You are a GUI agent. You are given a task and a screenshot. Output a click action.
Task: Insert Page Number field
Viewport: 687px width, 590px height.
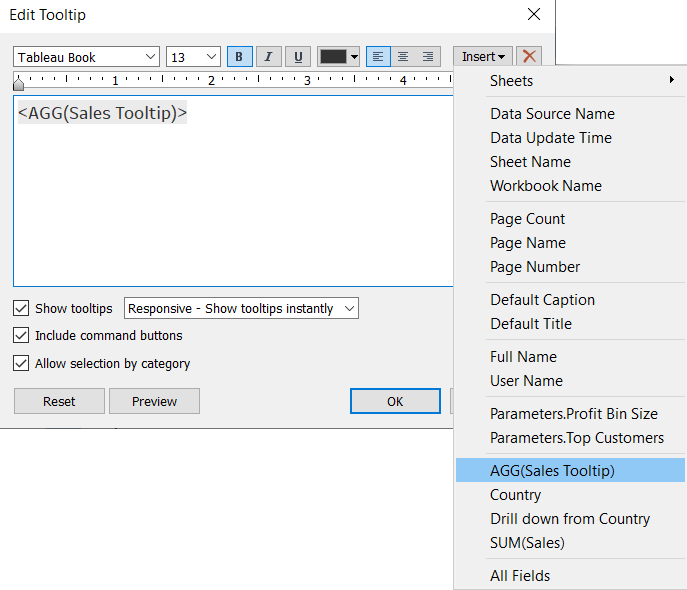570,267
